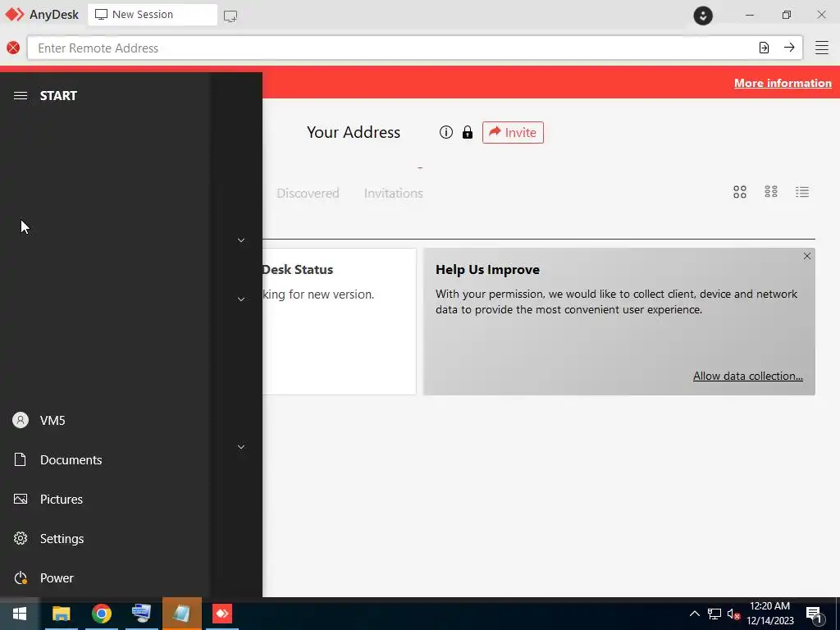The height and width of the screenshot is (630, 840).
Task: Click the network icon in system tray
Action: (x=714, y=614)
